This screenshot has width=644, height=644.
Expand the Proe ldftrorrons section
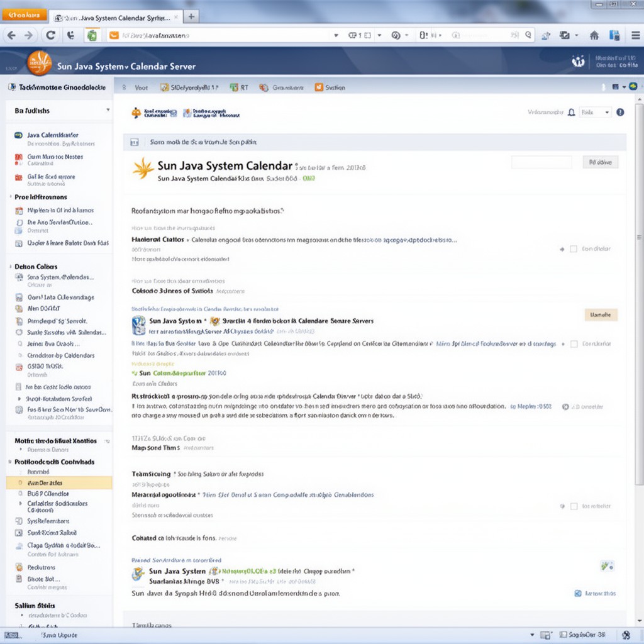pyautogui.click(x=10, y=197)
